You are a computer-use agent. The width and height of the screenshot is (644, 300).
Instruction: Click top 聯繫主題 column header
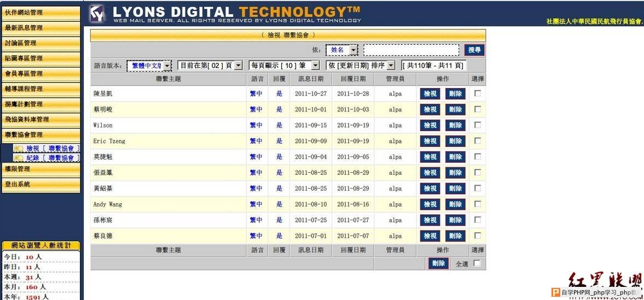coord(169,79)
